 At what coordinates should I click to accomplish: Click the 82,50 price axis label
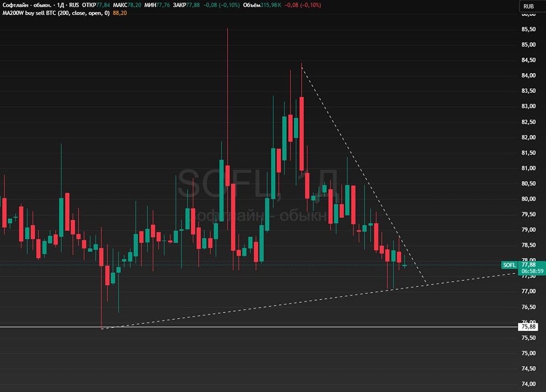tap(529, 122)
